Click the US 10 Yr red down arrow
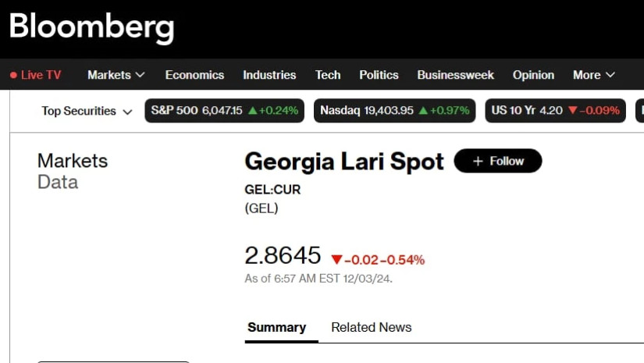Viewport: 644px width, 363px height. (572, 111)
